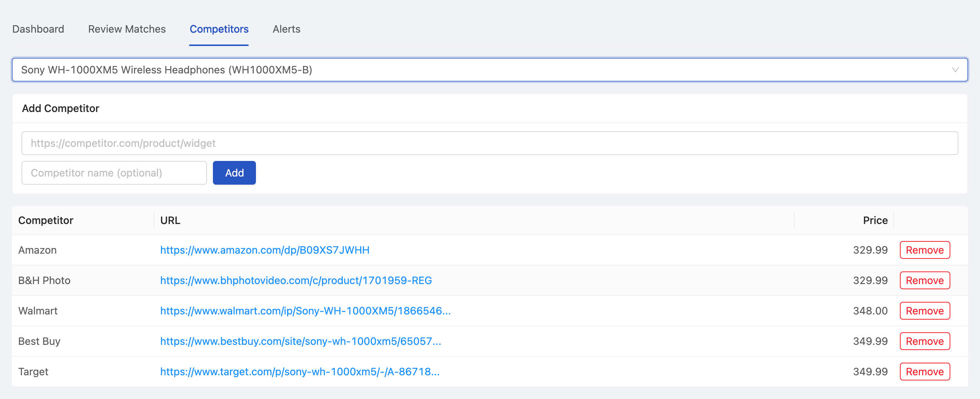Open the Sony WH-1000XM5 product dropdown
Screen dimensions: 980x399
pyautogui.click(x=490, y=70)
